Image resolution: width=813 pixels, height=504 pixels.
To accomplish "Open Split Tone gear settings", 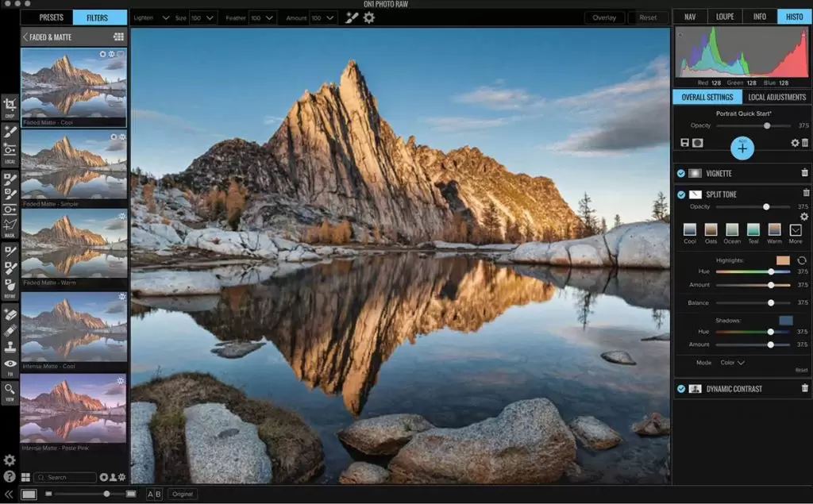I will (x=803, y=217).
